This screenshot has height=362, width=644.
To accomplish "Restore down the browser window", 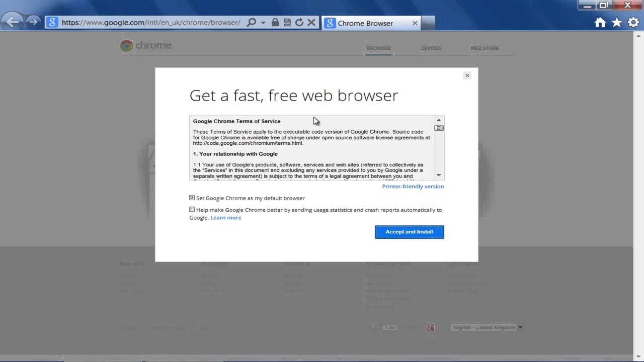I will [604, 6].
